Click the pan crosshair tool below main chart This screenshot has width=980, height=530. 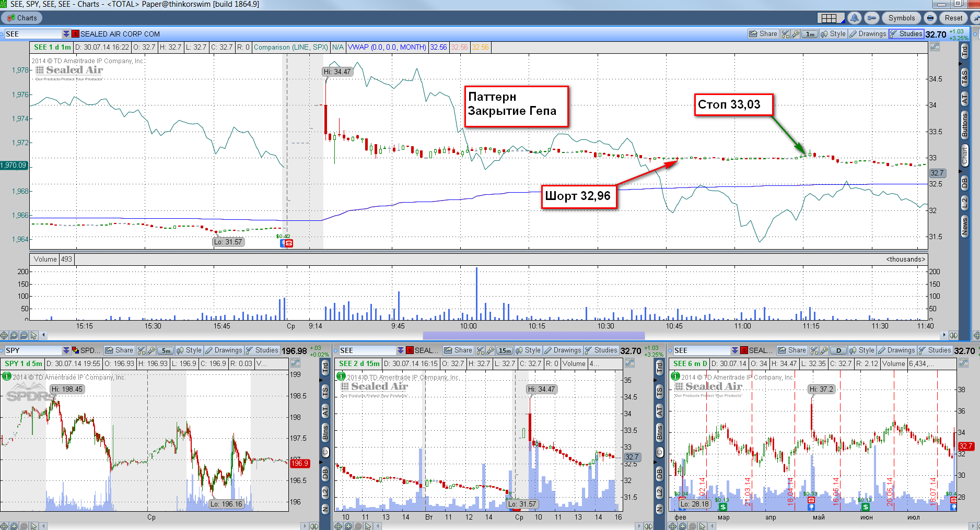(x=4, y=335)
